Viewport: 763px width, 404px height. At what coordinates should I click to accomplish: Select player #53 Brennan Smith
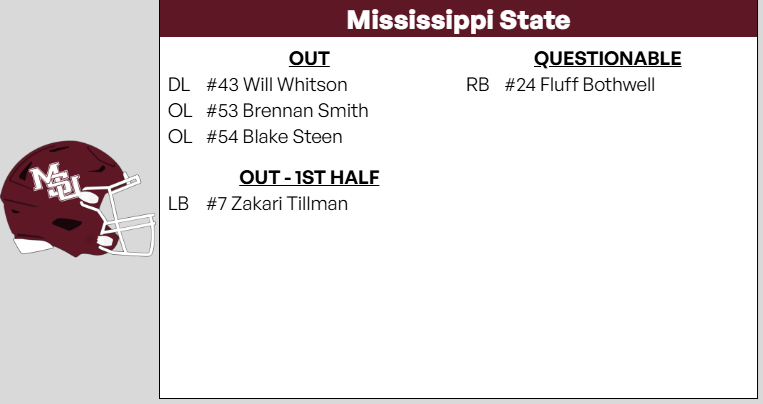(287, 111)
